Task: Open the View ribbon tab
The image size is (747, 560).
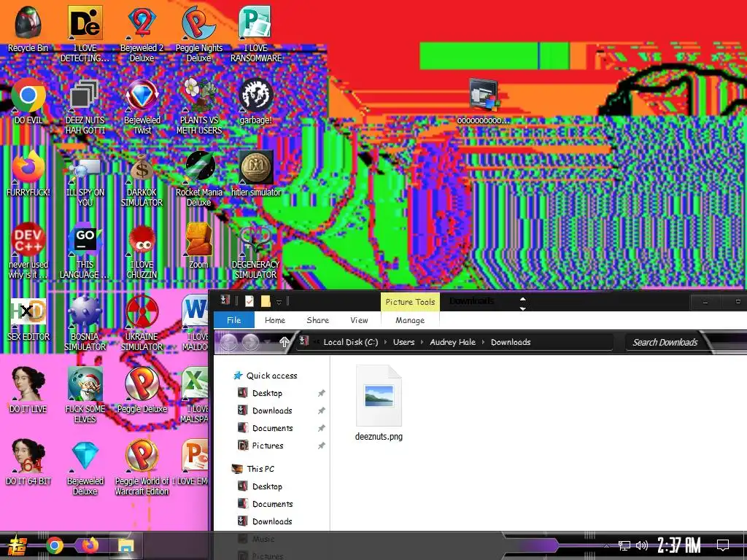Action: [359, 320]
